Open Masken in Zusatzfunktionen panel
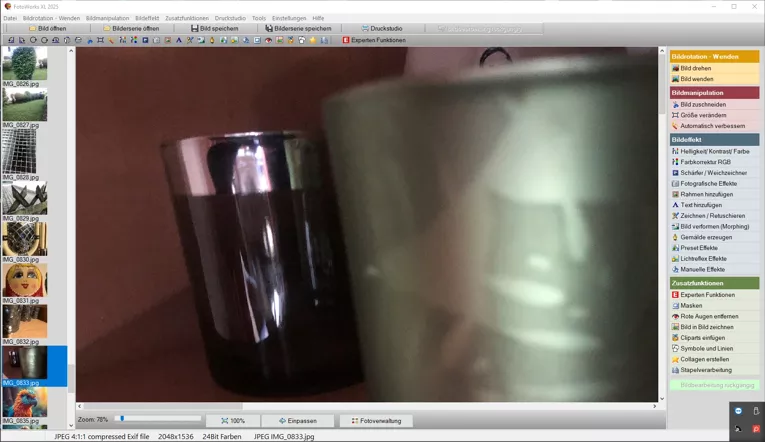Image resolution: width=765 pixels, height=442 pixels. [692, 305]
